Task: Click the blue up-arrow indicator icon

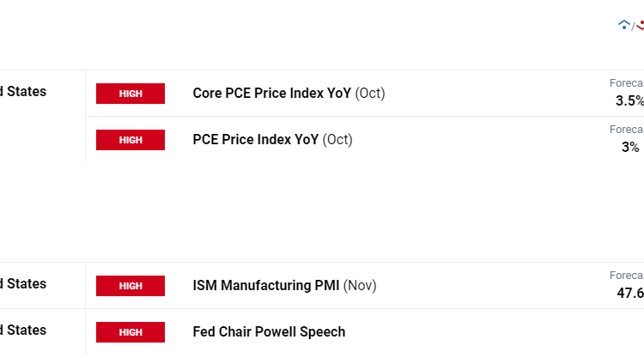Action: coord(624,25)
